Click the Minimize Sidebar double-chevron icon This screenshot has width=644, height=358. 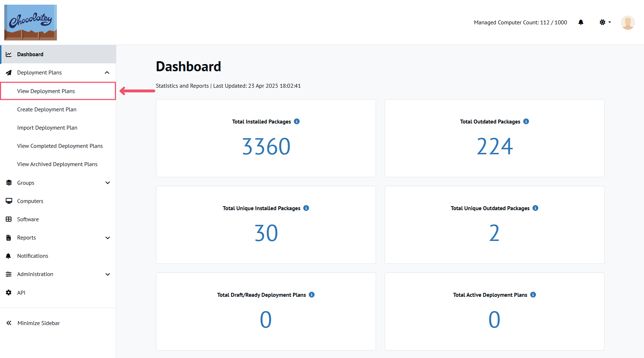click(x=9, y=323)
